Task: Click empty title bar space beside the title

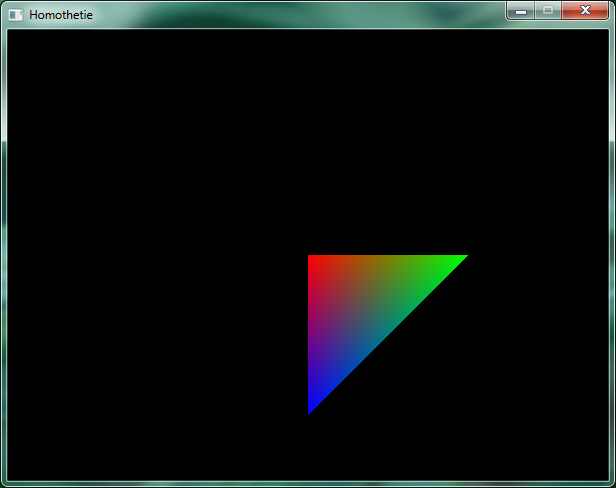Action: click(x=300, y=15)
